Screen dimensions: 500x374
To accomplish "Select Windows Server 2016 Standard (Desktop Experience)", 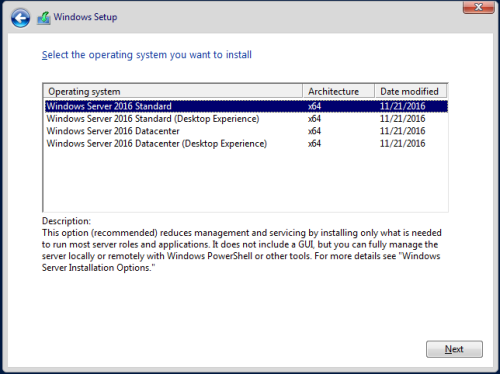I will point(246,119).
